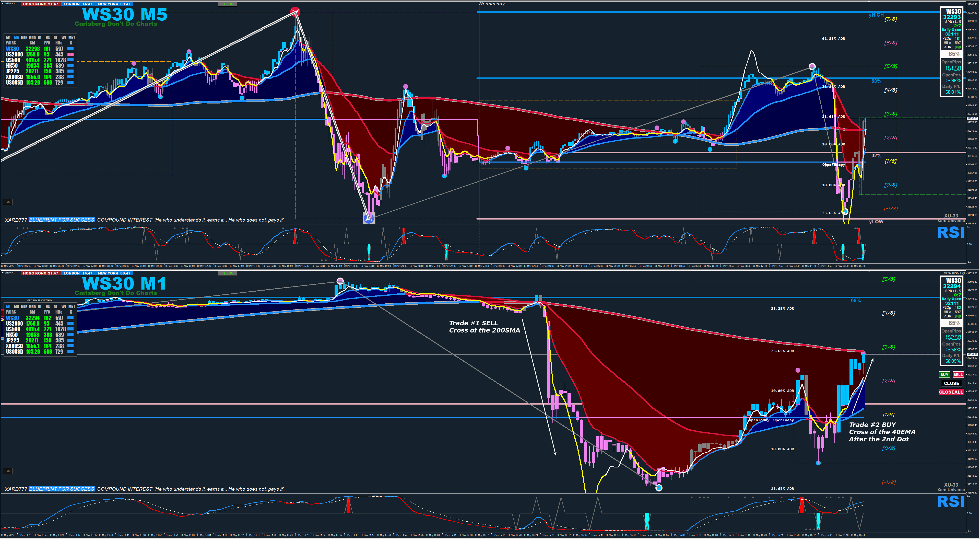The height and width of the screenshot is (539, 980).
Task: Select the JP225 pair in the M5 chart panel
Action: tap(13, 71)
